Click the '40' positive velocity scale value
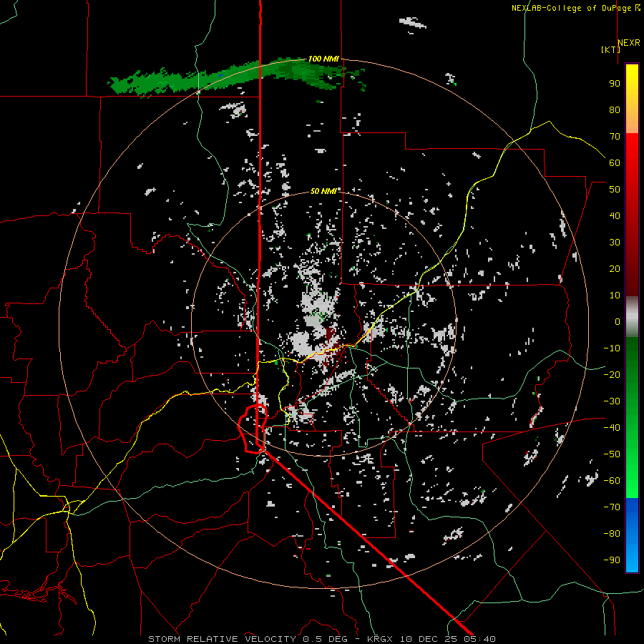This screenshot has height=644, width=644. pos(615,216)
